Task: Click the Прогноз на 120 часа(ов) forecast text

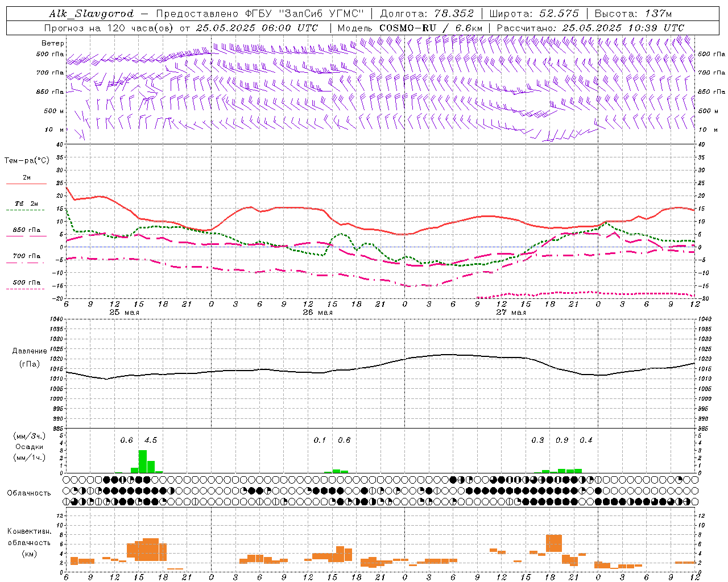Action: tap(109, 28)
